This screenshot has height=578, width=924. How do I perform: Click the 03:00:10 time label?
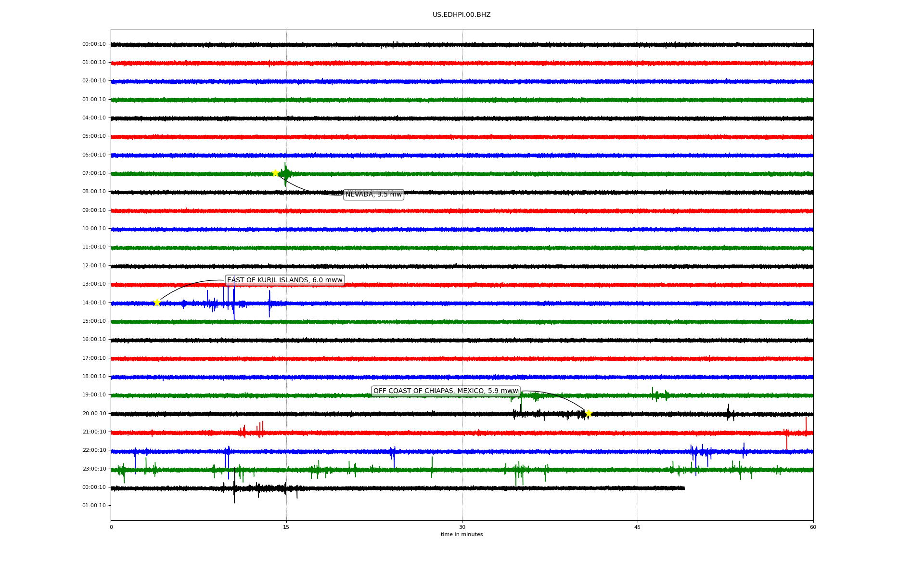tap(94, 99)
